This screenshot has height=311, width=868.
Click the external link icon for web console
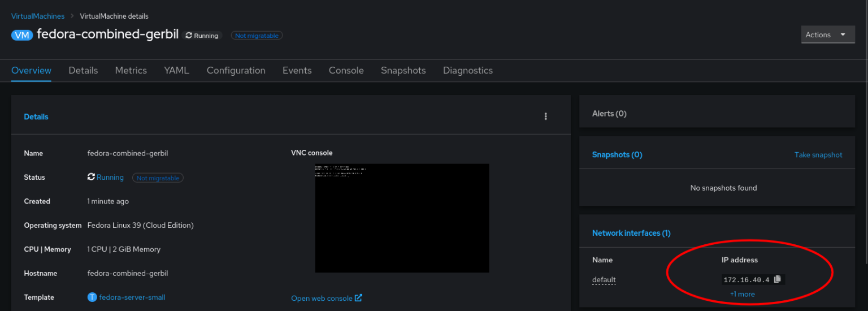coord(358,298)
